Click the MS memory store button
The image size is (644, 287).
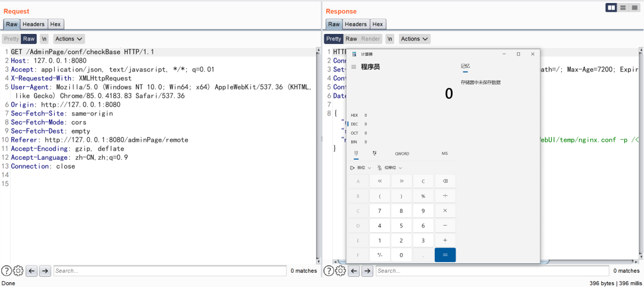[445, 154]
